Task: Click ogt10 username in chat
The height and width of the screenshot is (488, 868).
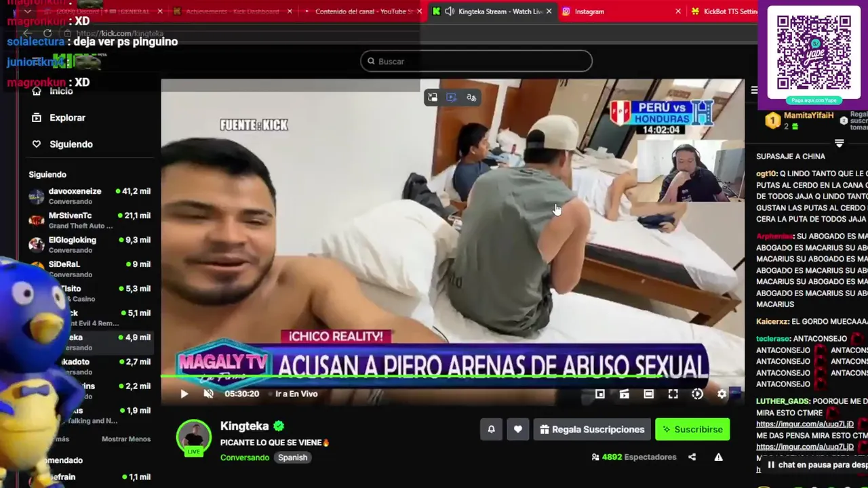Action: coord(766,174)
